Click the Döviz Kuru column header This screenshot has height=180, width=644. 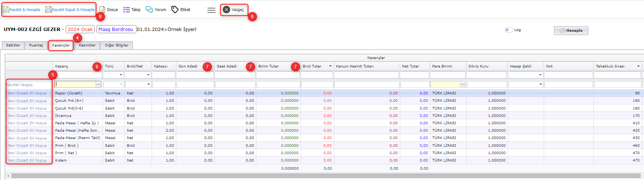487,66
